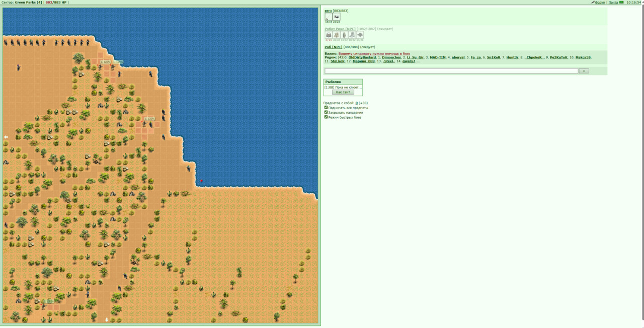
Task: Open nearby player MAD-TIM
Action: click(x=438, y=57)
